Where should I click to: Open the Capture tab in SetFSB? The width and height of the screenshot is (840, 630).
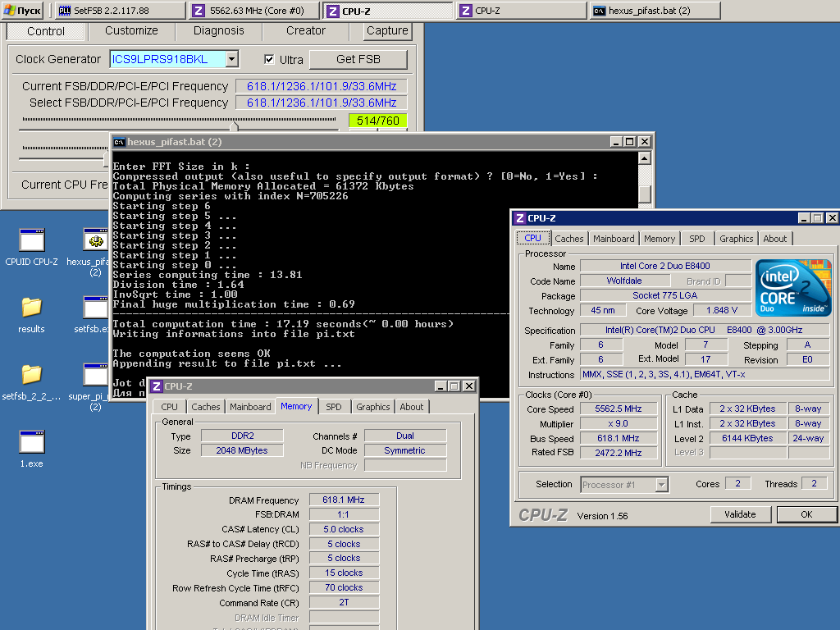387,31
